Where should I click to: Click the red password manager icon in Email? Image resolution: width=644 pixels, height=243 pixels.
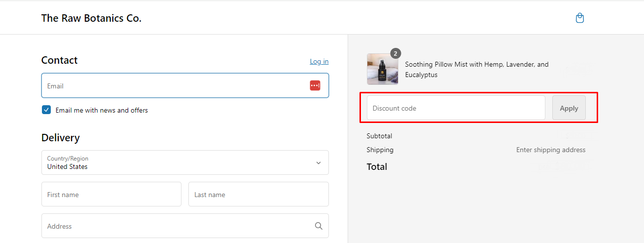tap(315, 85)
